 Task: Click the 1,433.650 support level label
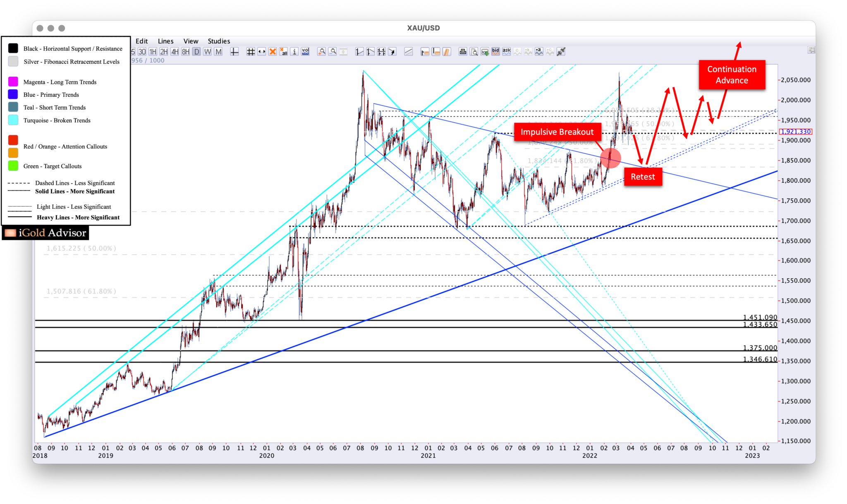[x=760, y=324]
